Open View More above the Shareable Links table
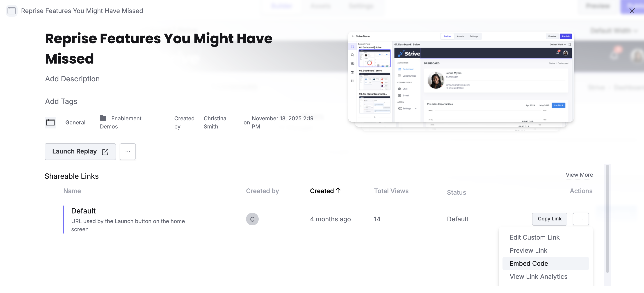Viewport: 644px width, 293px height. 580,175
